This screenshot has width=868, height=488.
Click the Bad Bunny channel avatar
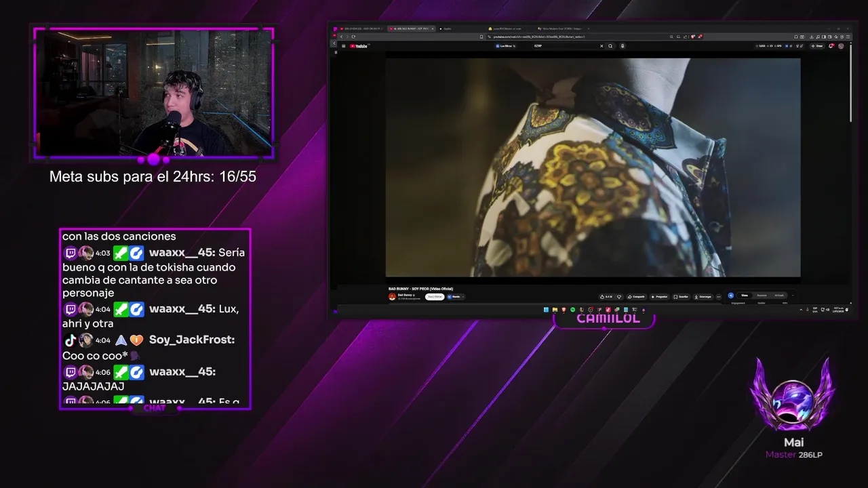(392, 296)
